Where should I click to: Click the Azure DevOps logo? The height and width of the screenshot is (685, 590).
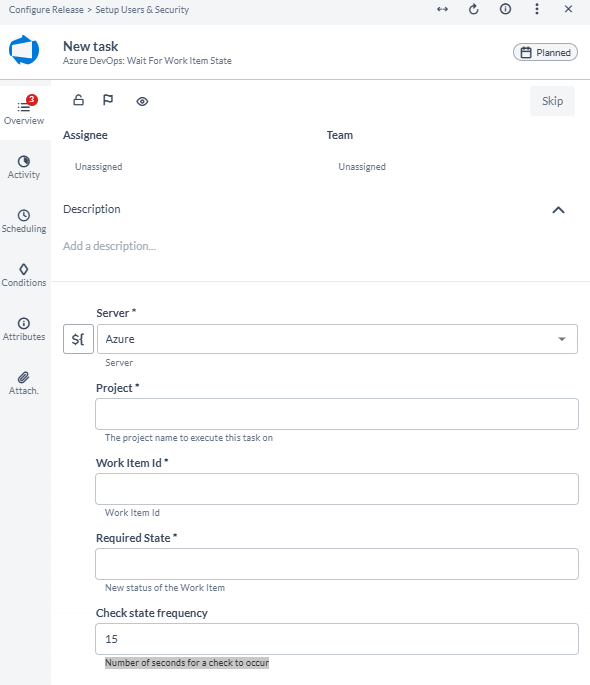24,50
